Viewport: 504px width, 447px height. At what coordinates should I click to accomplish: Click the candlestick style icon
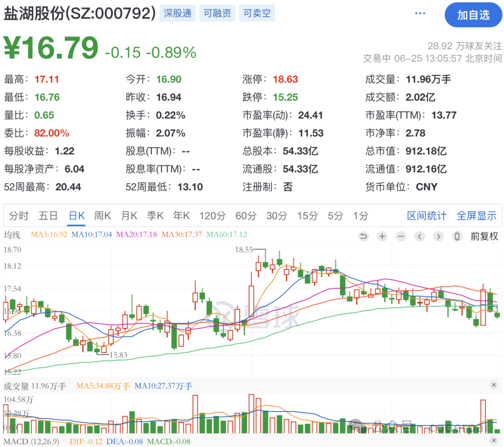coord(457,237)
